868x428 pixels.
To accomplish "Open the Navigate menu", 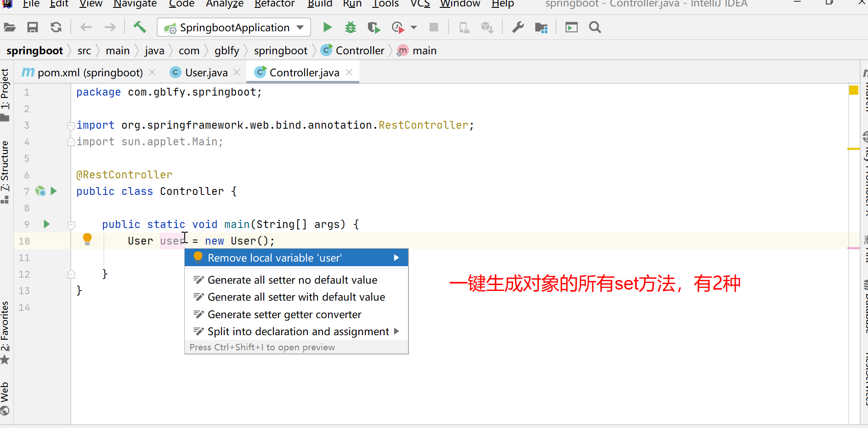I will click(135, 4).
